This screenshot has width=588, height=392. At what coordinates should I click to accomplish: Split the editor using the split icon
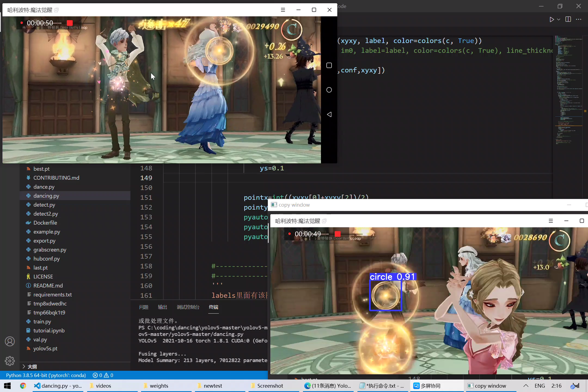click(x=568, y=19)
